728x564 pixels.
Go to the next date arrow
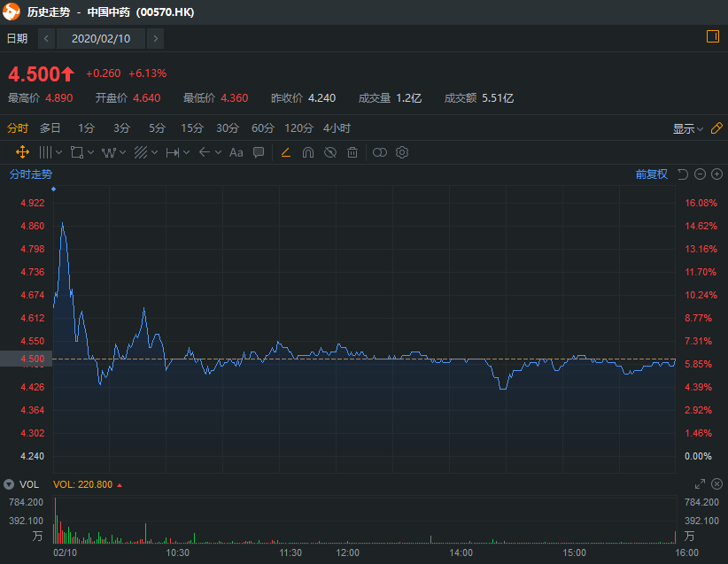[x=156, y=38]
